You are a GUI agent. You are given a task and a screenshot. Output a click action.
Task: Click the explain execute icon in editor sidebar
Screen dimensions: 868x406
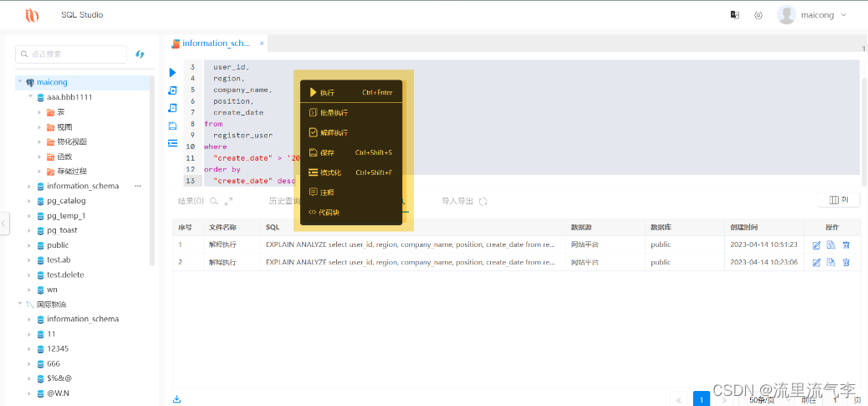tap(173, 108)
